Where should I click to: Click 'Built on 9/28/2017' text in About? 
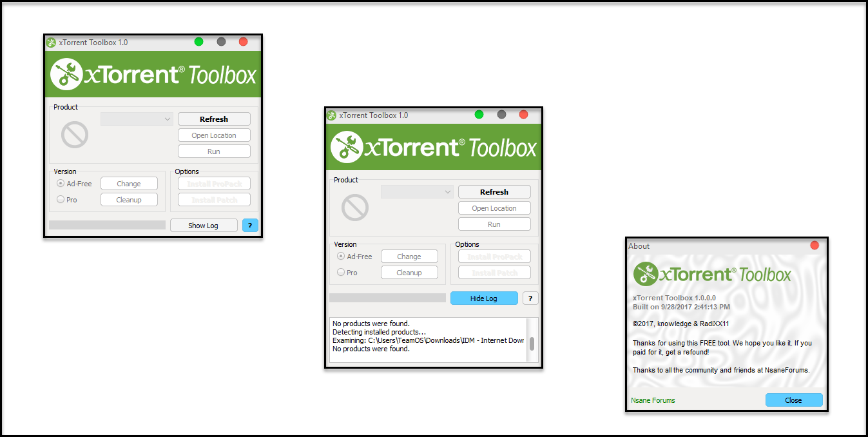pos(681,307)
